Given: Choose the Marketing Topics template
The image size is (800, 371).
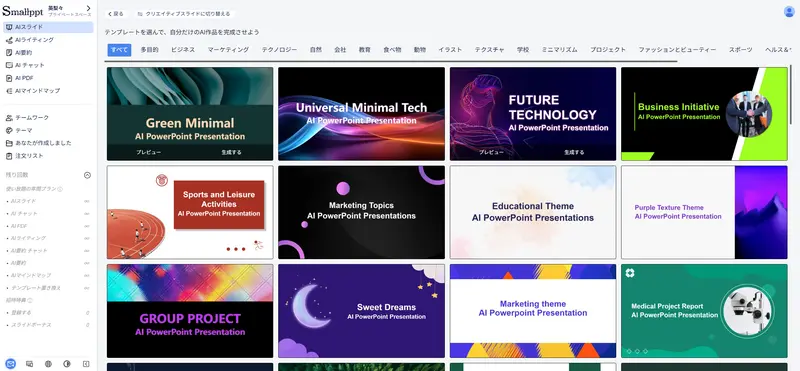Looking at the screenshot, I should (x=361, y=212).
